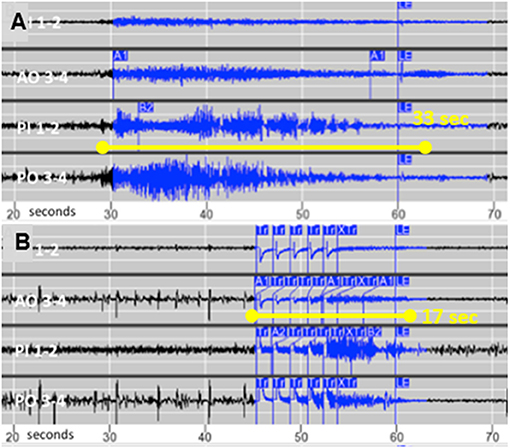Viewport: 510px width, 448px height.
Task: Click the 70 tick label on panel A time axis
Action: click(x=494, y=214)
